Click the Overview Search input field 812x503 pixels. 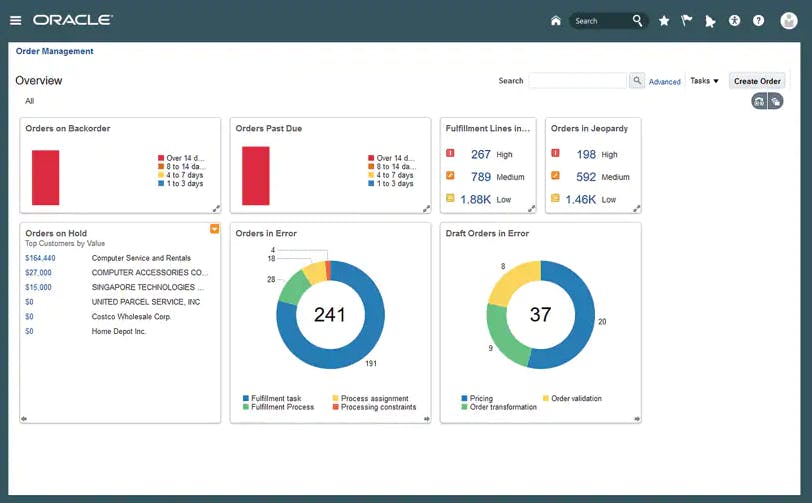pyautogui.click(x=577, y=81)
